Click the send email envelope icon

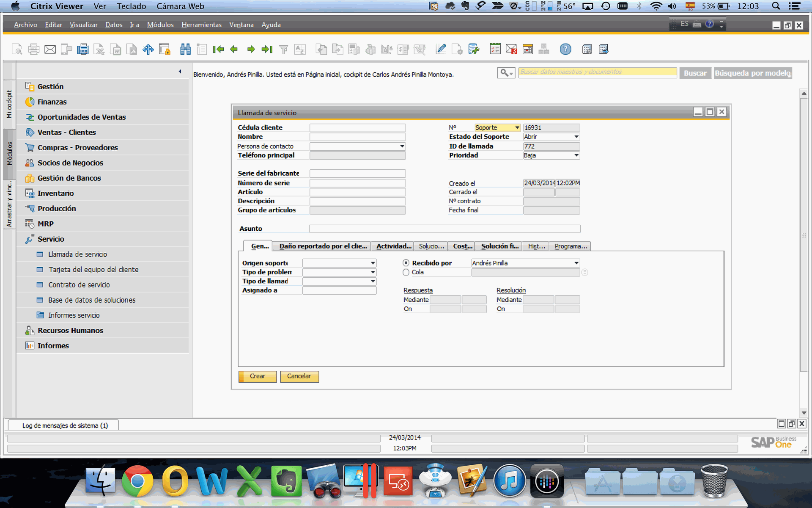[50, 50]
